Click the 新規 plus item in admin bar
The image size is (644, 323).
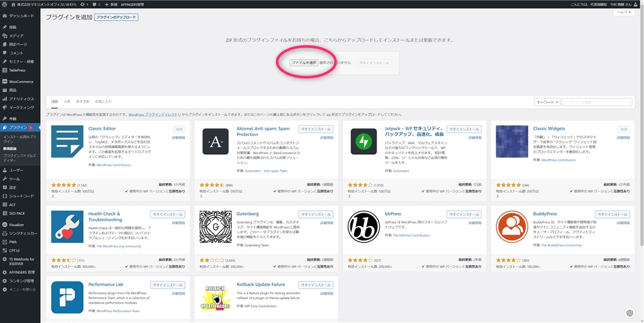click(x=111, y=4)
